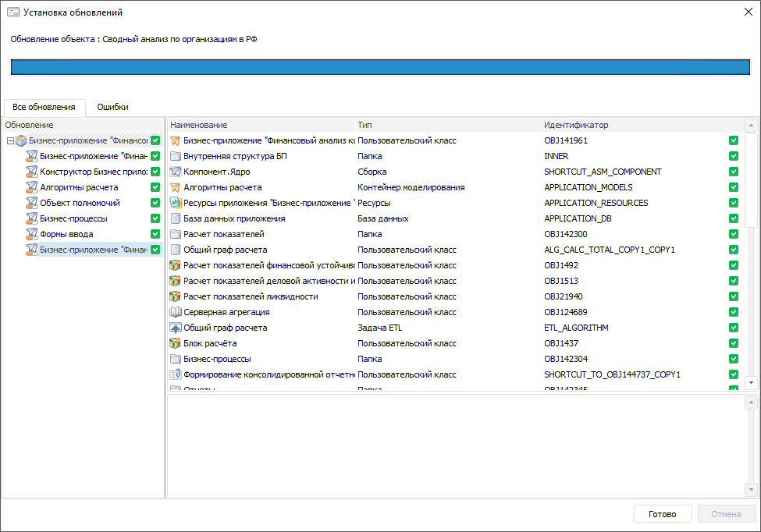Image resolution: width=761 pixels, height=532 pixels.
Task: Click the book icon next to Серверная агрегация
Action: point(176,312)
